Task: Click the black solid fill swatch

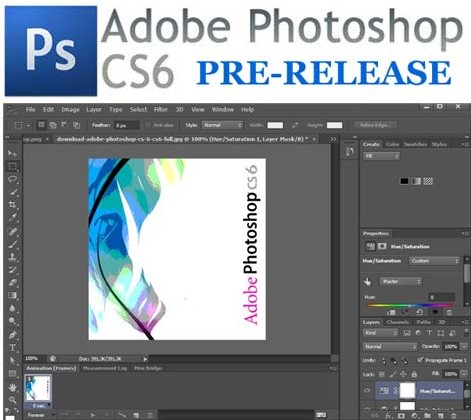Action: (404, 181)
